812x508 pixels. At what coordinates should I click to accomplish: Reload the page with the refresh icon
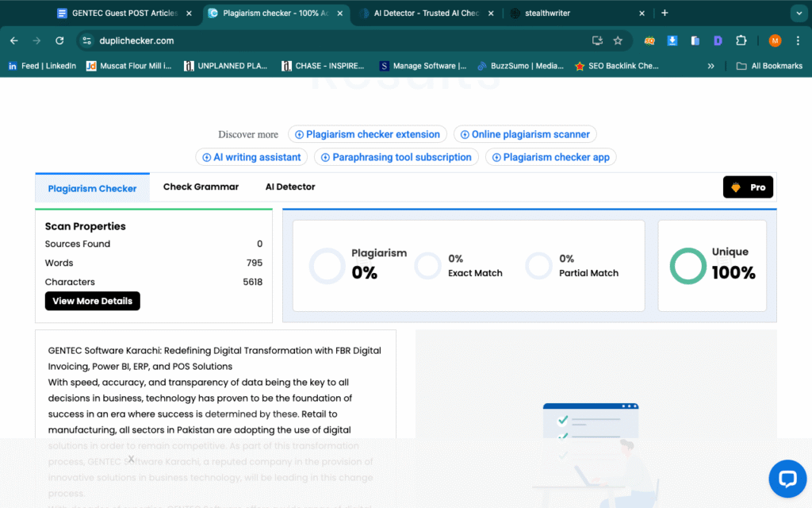(59, 40)
